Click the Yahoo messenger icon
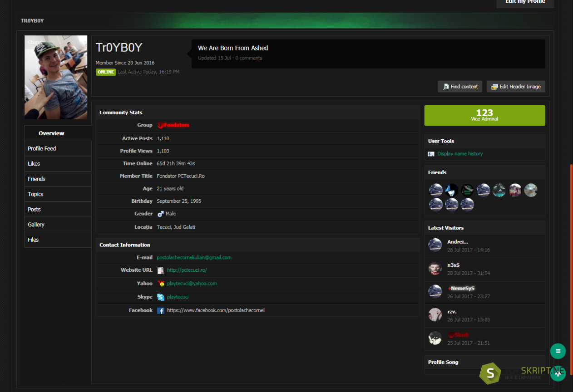573x392 pixels. (161, 284)
